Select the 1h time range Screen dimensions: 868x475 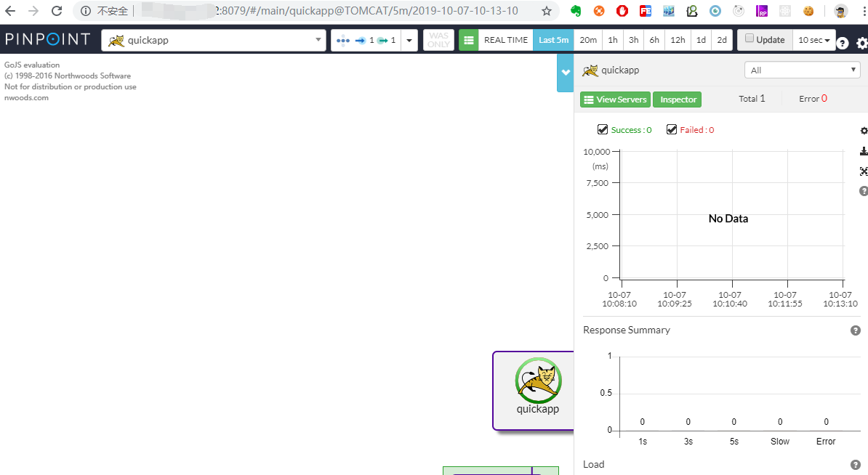(613, 40)
